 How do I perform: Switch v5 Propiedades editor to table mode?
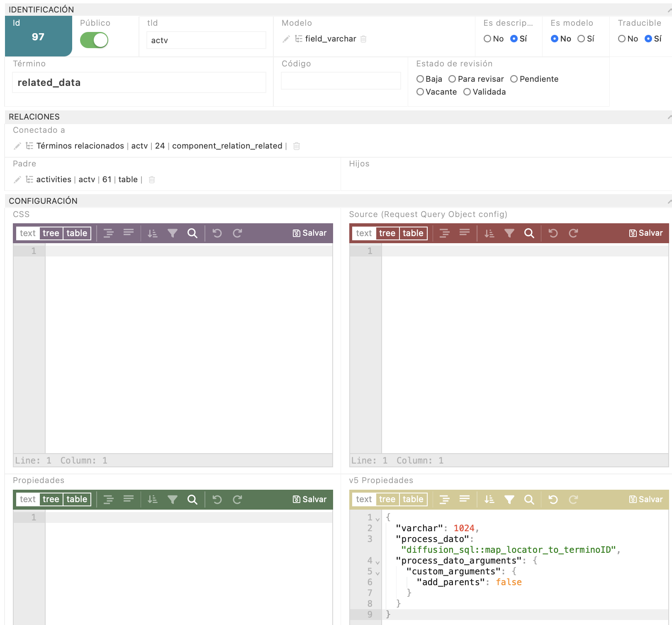click(x=413, y=499)
